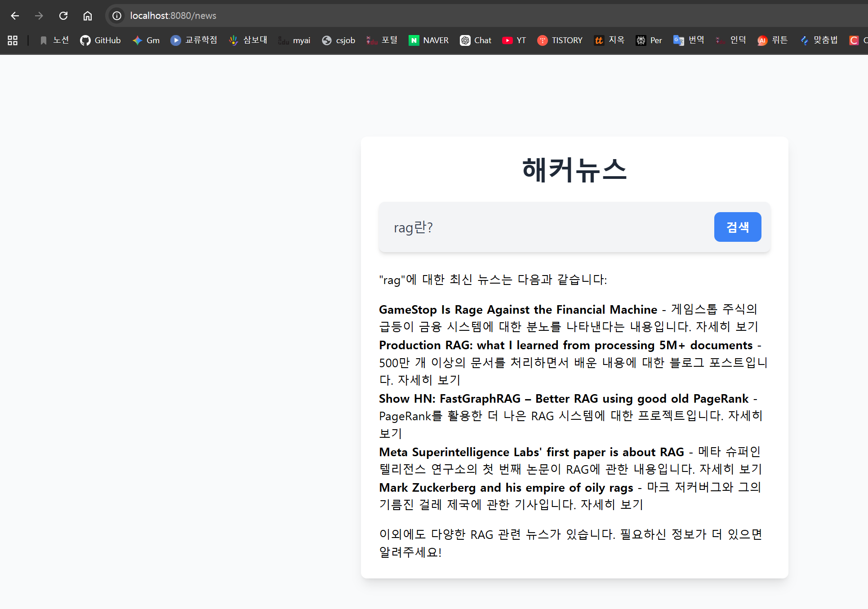The height and width of the screenshot is (609, 868).
Task: Click the closing line 이외에도 다양한 RAG 관련 뉴스가
Action: point(571,543)
